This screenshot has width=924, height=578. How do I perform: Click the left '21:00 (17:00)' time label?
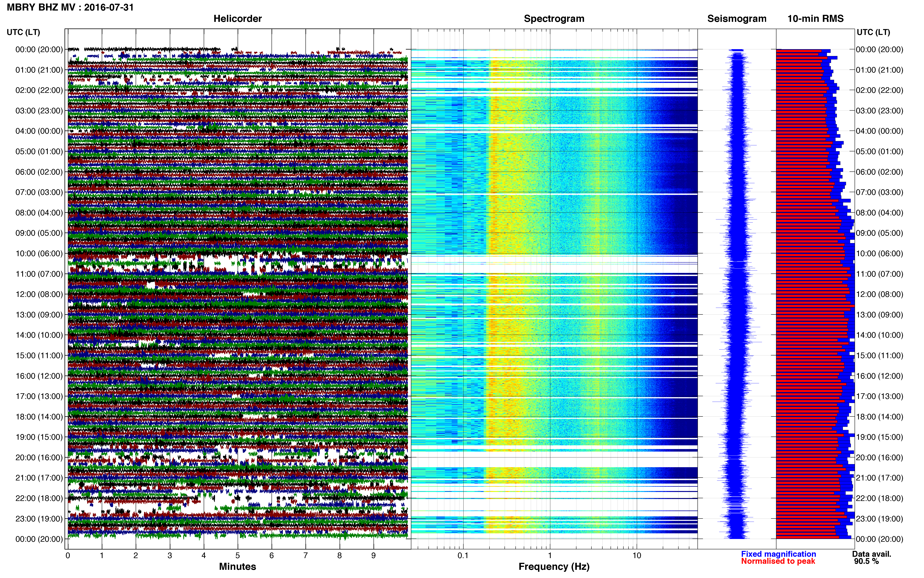[x=39, y=478]
